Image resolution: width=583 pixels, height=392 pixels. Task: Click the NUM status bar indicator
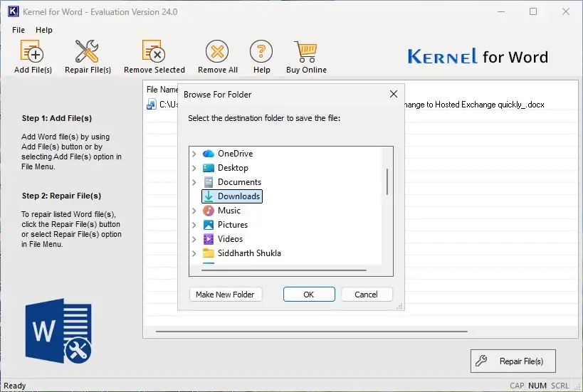[537, 386]
